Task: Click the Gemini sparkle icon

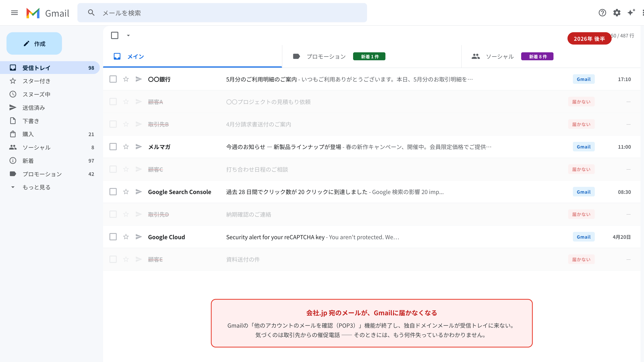Action: tap(631, 13)
